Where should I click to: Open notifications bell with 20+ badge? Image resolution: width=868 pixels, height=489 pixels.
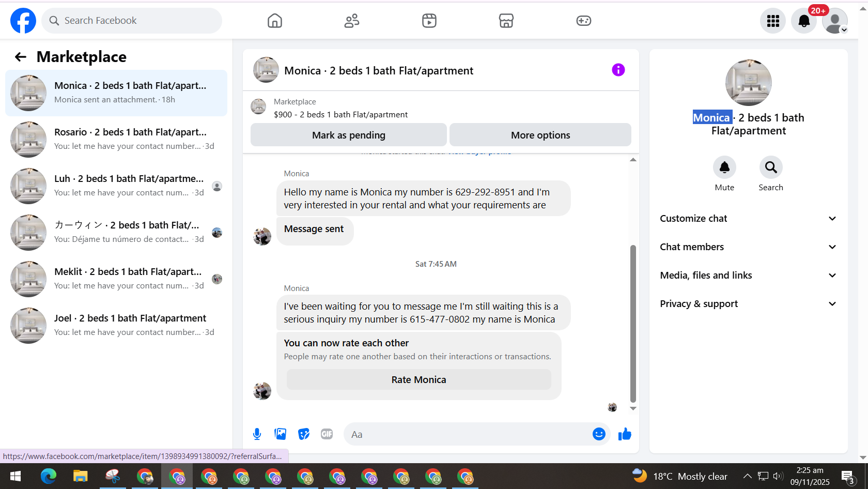click(804, 21)
